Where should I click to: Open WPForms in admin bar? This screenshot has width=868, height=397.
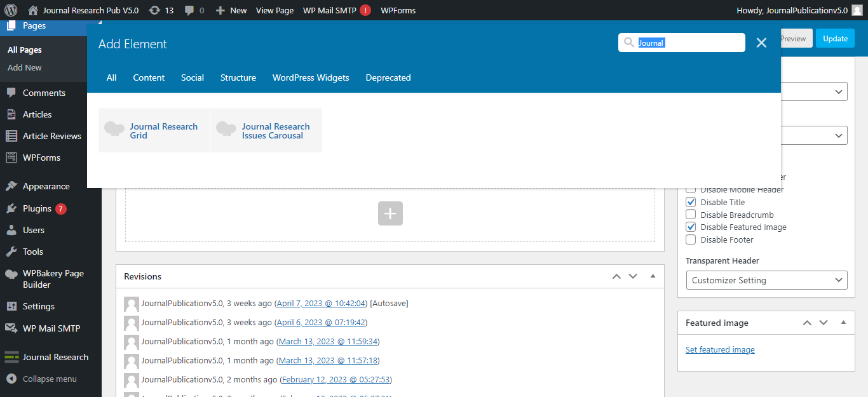click(x=398, y=10)
